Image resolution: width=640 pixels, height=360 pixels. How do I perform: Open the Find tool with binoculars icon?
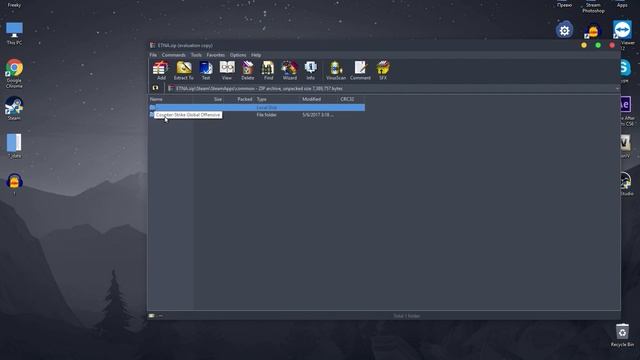coord(268,70)
